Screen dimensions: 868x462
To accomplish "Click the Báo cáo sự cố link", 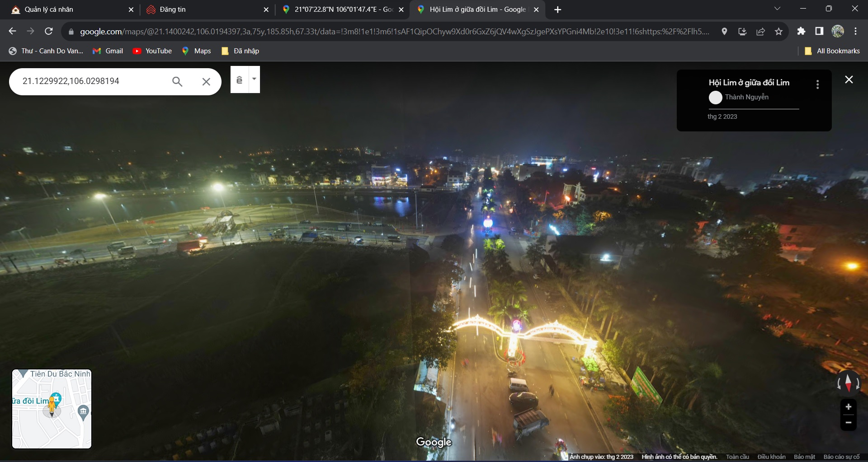I will coord(841,457).
